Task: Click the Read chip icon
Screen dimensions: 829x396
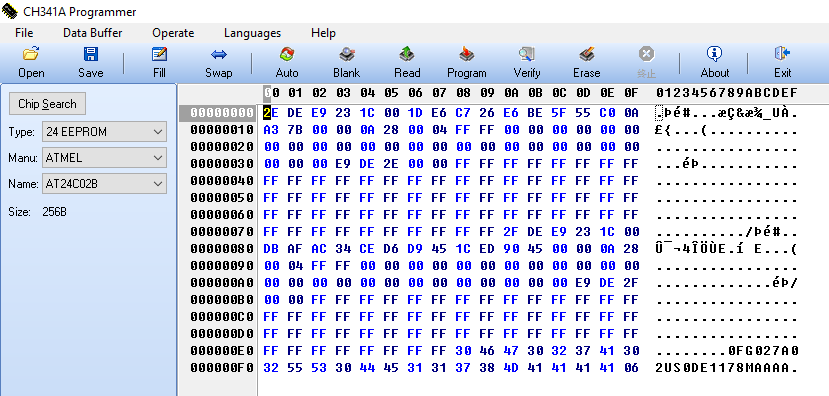Action: pos(407,54)
